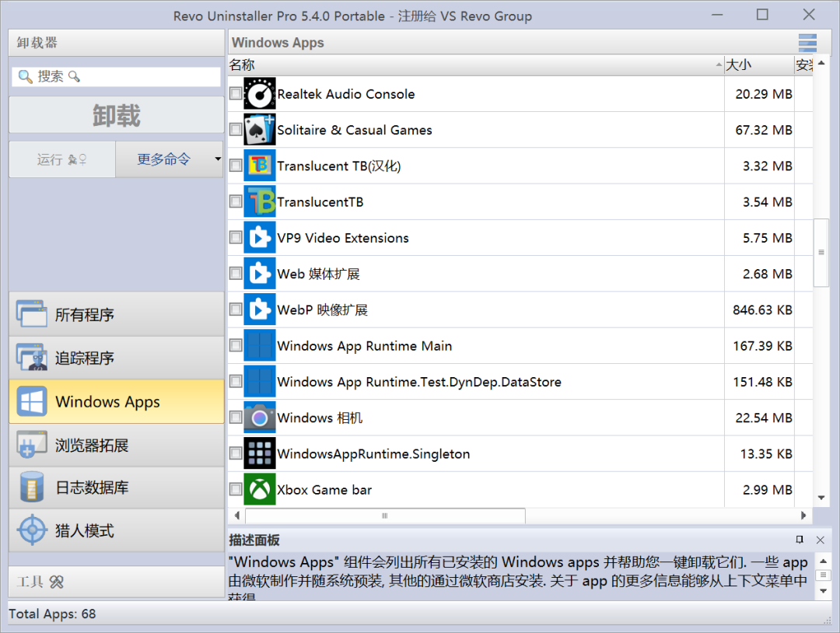Click the Windows App Runtime.Test.DynDep.DataStore icon

coord(260,381)
